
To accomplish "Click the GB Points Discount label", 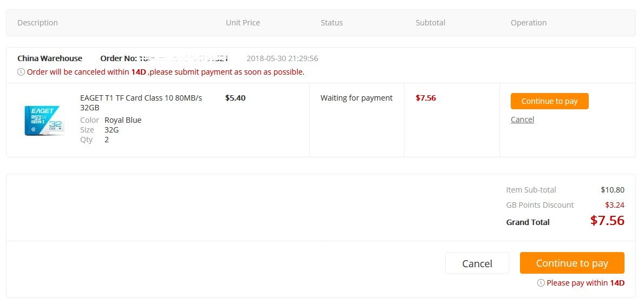I will [539, 205].
